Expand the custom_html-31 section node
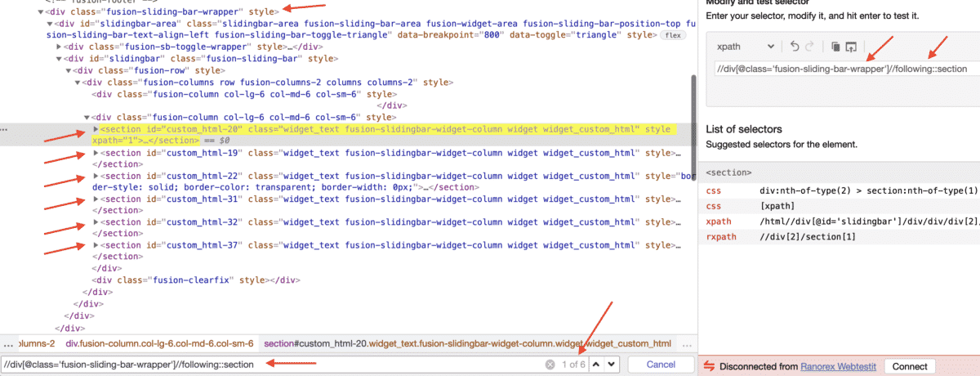 coord(96,199)
